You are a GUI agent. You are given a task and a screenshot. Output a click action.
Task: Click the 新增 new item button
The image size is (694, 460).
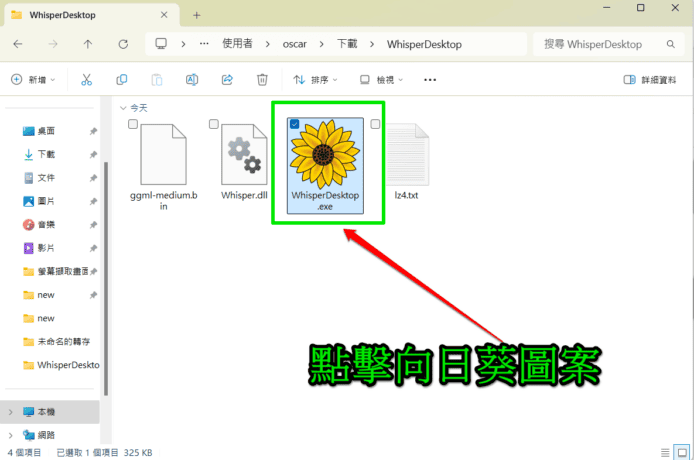coord(34,80)
